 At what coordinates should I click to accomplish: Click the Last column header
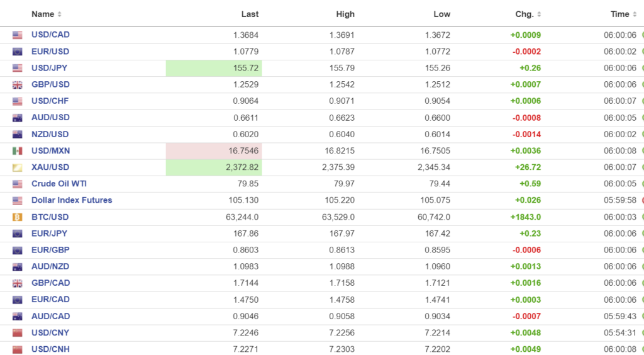coord(250,14)
